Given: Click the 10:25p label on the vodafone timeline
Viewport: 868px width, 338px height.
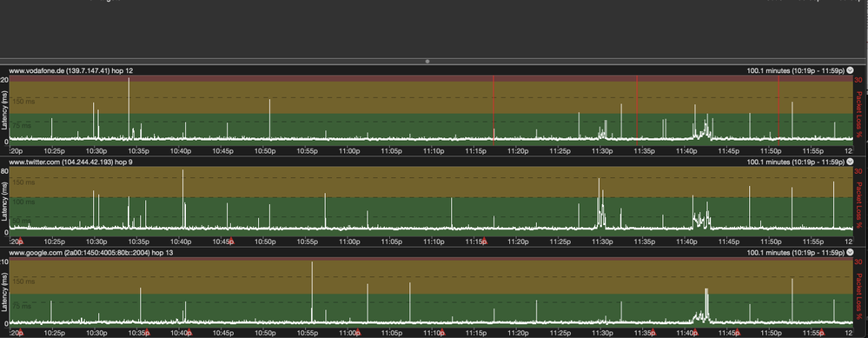Looking at the screenshot, I should (x=54, y=150).
